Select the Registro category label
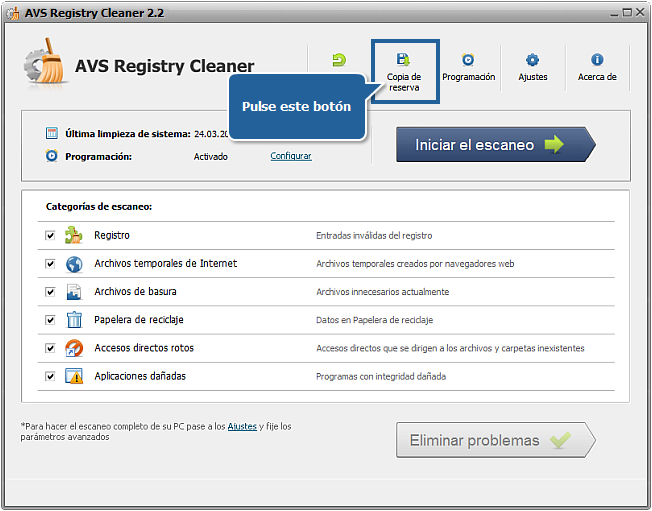This screenshot has height=511, width=652. click(112, 235)
